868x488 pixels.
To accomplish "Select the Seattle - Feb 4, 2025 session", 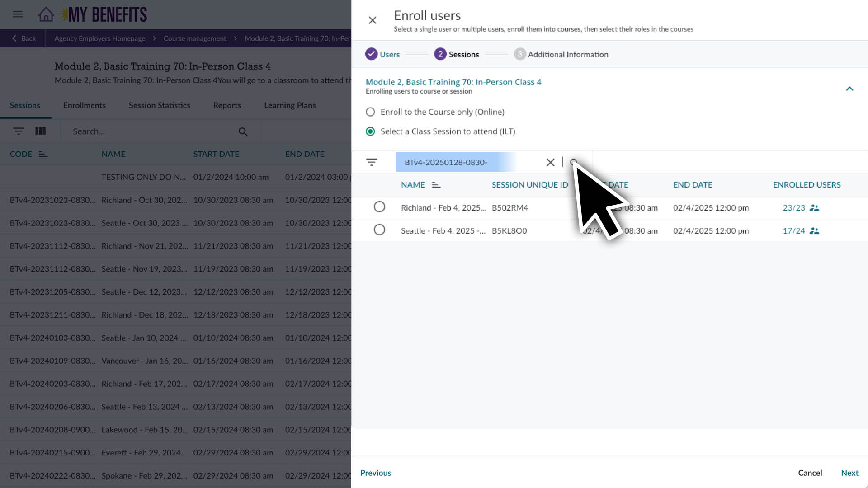I will [379, 230].
